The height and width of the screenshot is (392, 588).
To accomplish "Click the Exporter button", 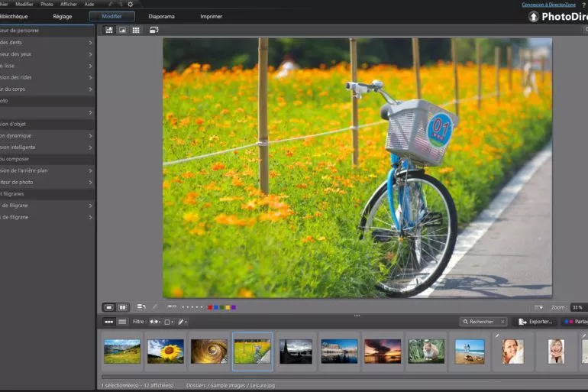I will click(535, 322).
